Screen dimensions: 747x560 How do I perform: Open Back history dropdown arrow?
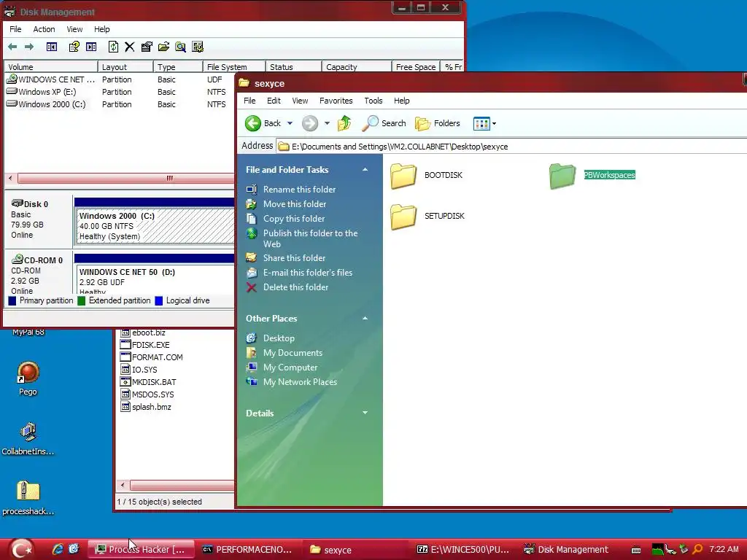(x=290, y=123)
